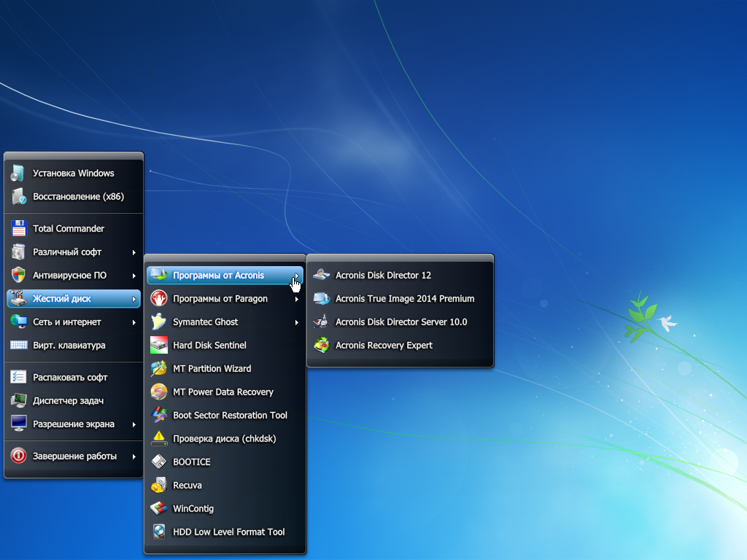Click the WinContig icon

158,508
